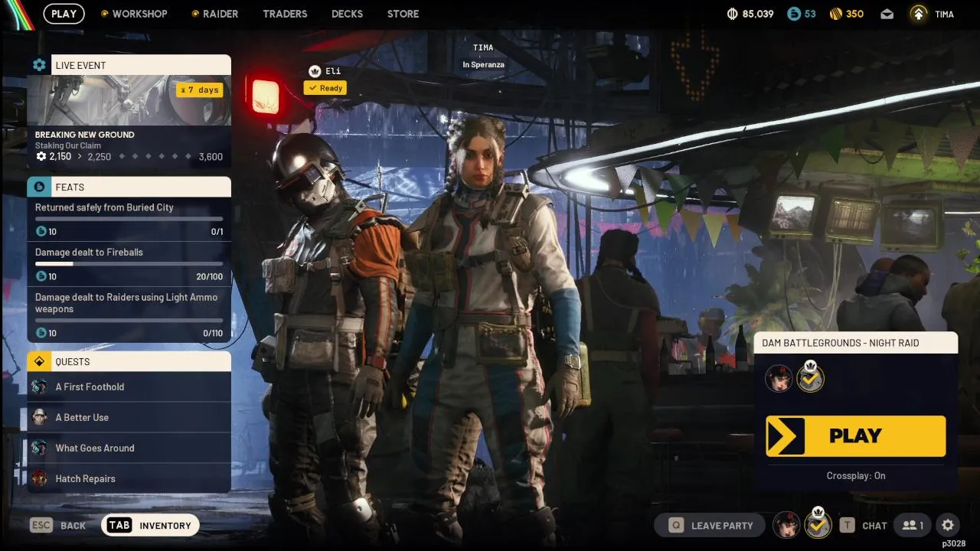
Task: Click the Quests header diamond icon
Action: click(x=39, y=361)
